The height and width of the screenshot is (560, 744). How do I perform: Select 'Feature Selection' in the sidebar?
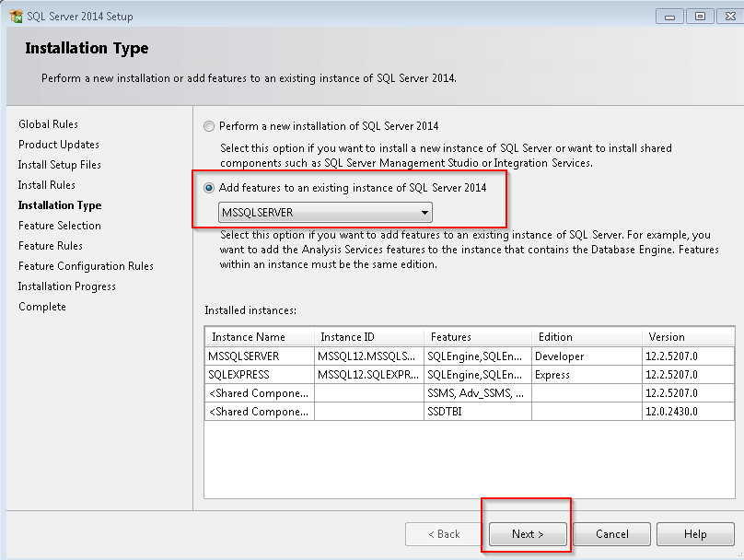59,225
